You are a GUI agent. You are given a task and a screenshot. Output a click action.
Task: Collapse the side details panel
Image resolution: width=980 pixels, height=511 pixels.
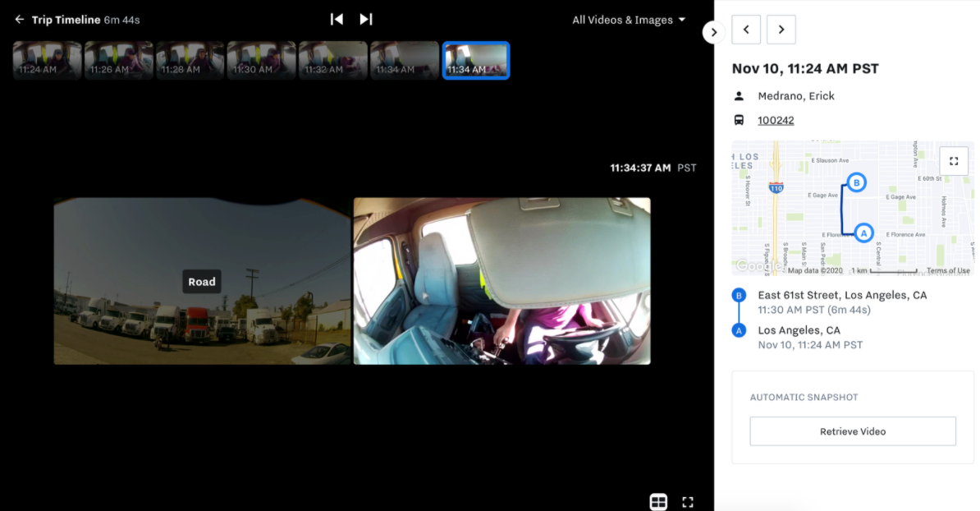(x=713, y=32)
